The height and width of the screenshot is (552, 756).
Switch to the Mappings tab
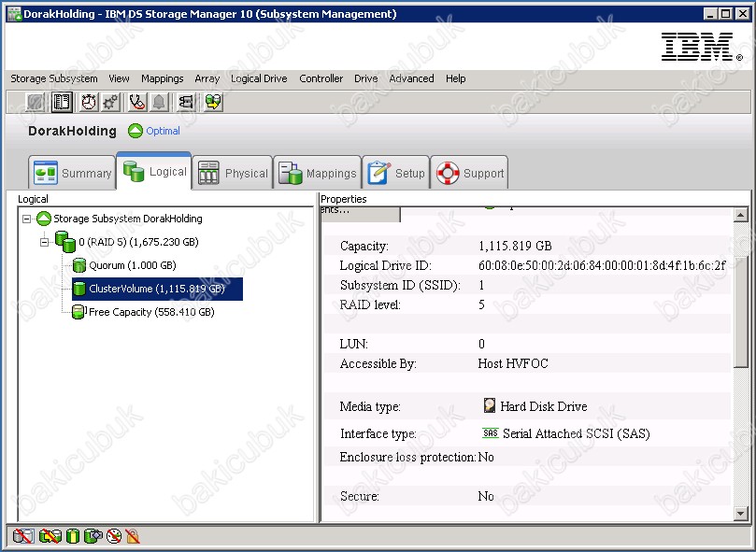(317, 173)
